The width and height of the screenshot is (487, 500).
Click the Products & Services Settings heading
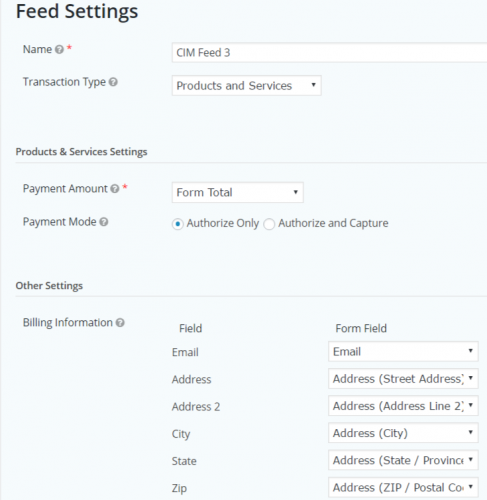pos(81,152)
